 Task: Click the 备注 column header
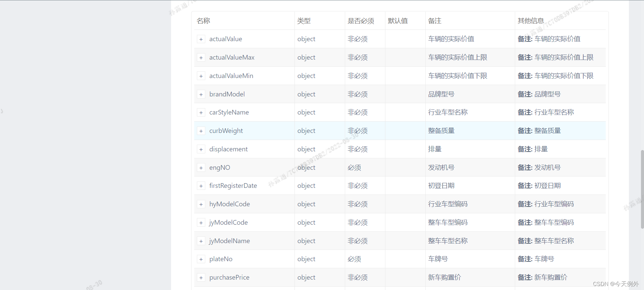[x=435, y=21]
